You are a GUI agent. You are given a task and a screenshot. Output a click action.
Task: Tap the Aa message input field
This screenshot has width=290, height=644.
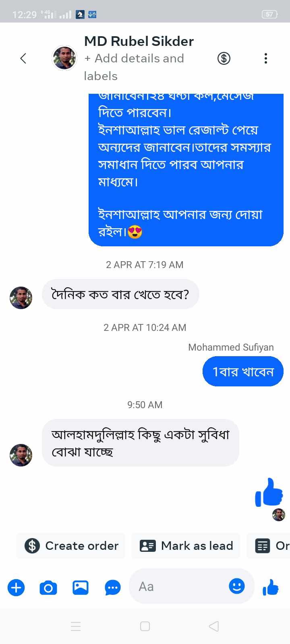point(181,586)
